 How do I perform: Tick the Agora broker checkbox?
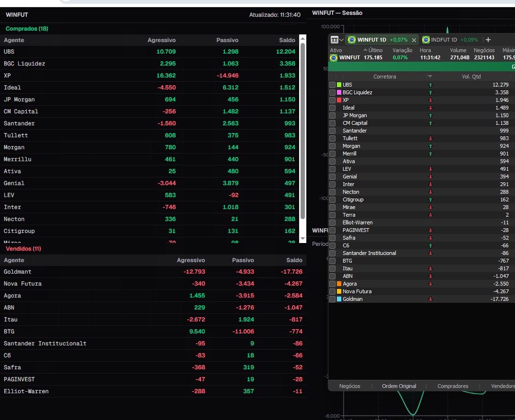(x=332, y=284)
